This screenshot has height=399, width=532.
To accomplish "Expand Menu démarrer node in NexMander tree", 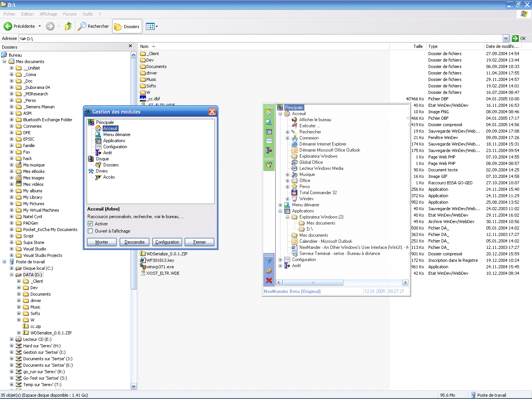I will tap(280, 205).
